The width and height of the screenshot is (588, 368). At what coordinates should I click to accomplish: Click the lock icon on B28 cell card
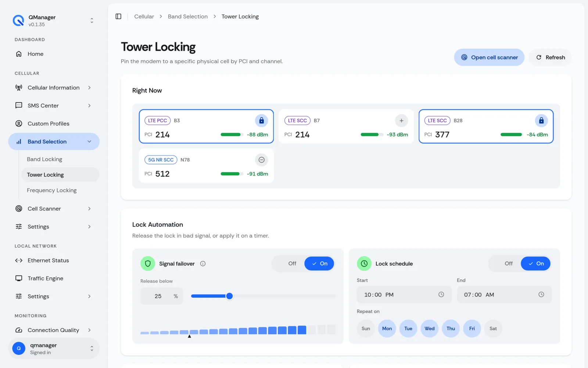[x=541, y=120]
